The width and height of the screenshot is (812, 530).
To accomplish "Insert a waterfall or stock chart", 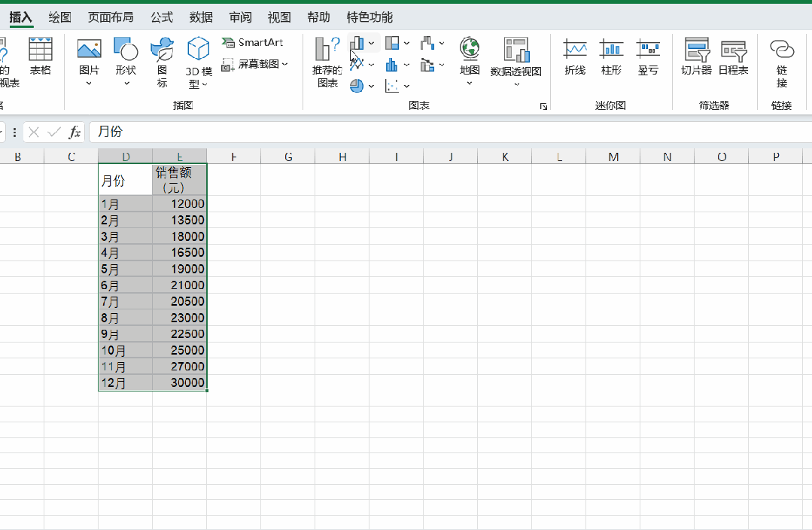I will (427, 42).
